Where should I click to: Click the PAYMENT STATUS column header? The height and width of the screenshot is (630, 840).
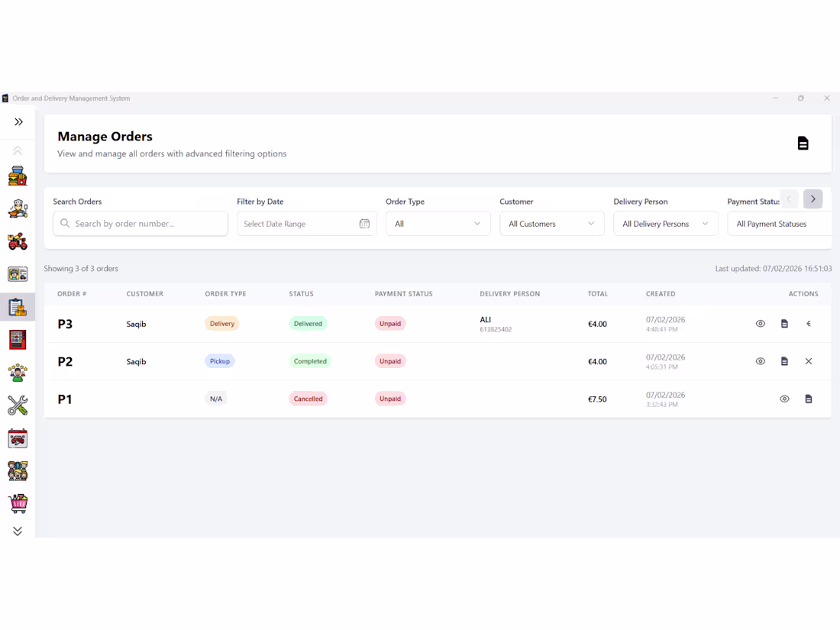pos(403,293)
